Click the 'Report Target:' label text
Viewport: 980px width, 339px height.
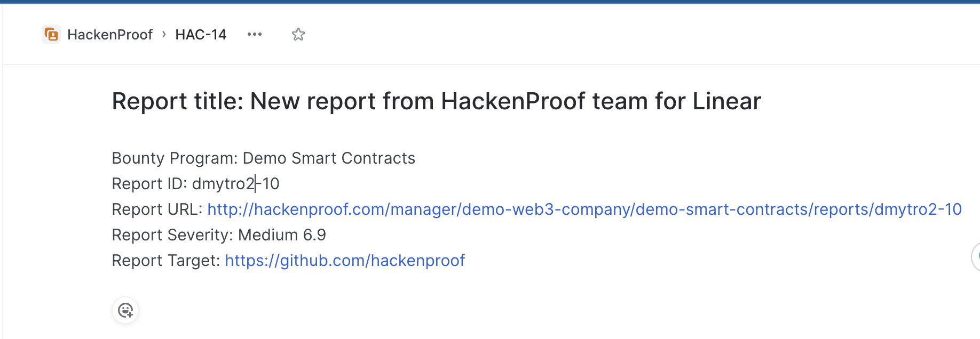165,261
